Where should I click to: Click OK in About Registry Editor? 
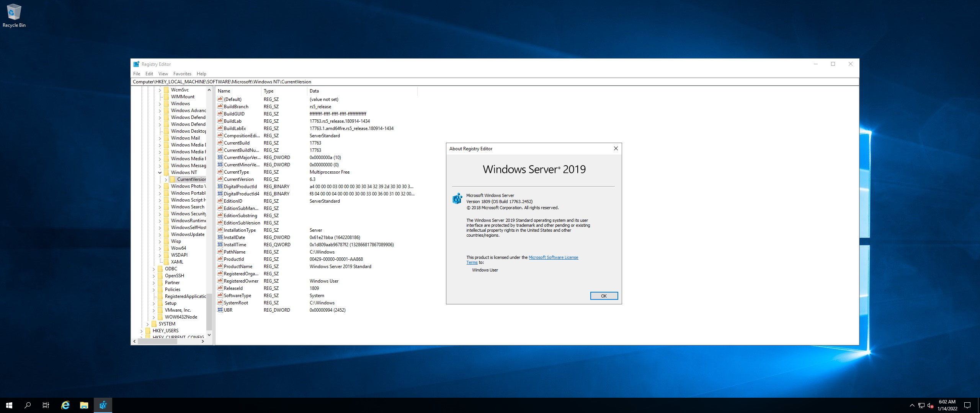click(x=604, y=296)
